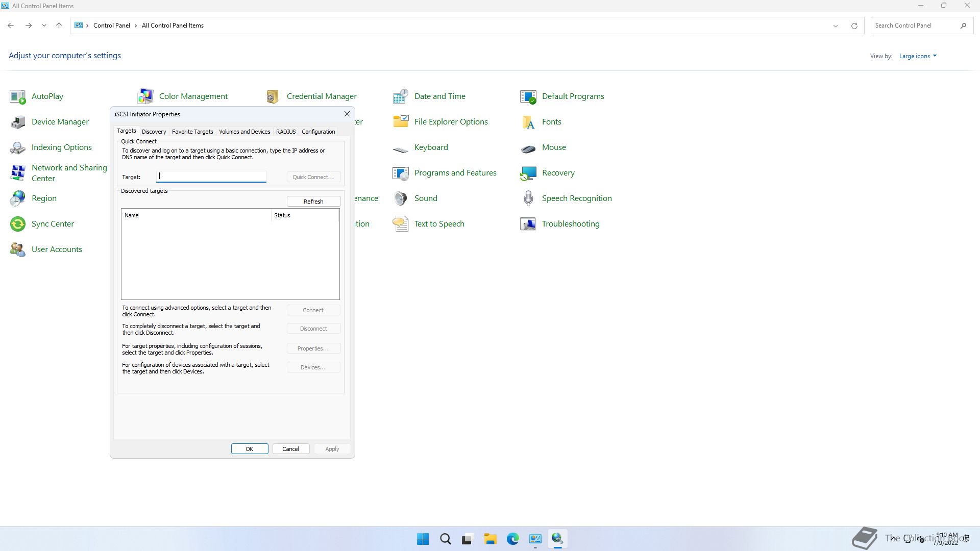
Task: Click the Control Panel taskbar icon
Action: pos(535,539)
